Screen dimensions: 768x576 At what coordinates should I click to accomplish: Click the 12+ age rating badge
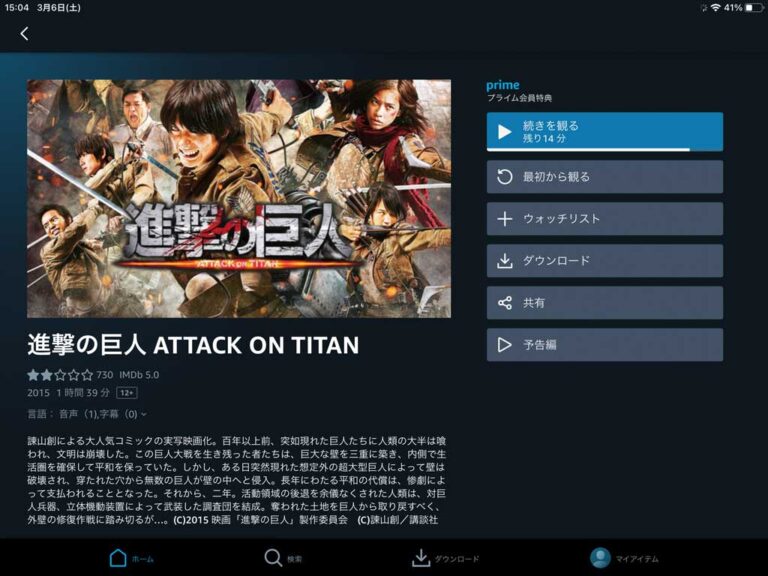[127, 393]
